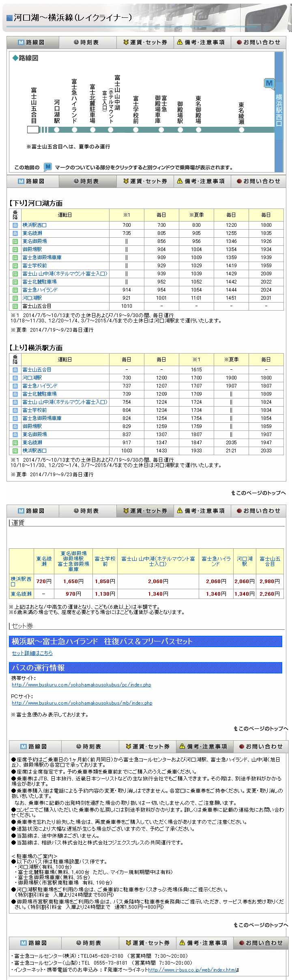This screenshot has height=980, width=292.
Task: Click 乗 icon beside 富士山五合目 in 上り timetable
Action: (x=15, y=370)
